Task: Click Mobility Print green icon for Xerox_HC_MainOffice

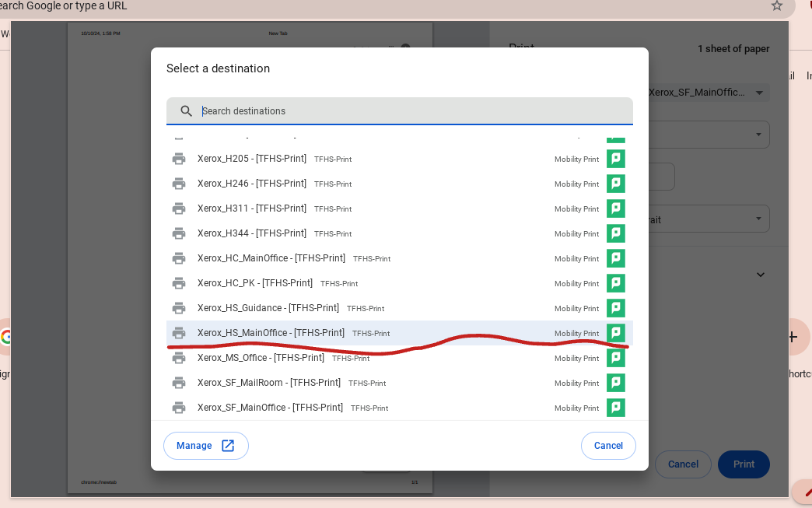Action: click(616, 258)
